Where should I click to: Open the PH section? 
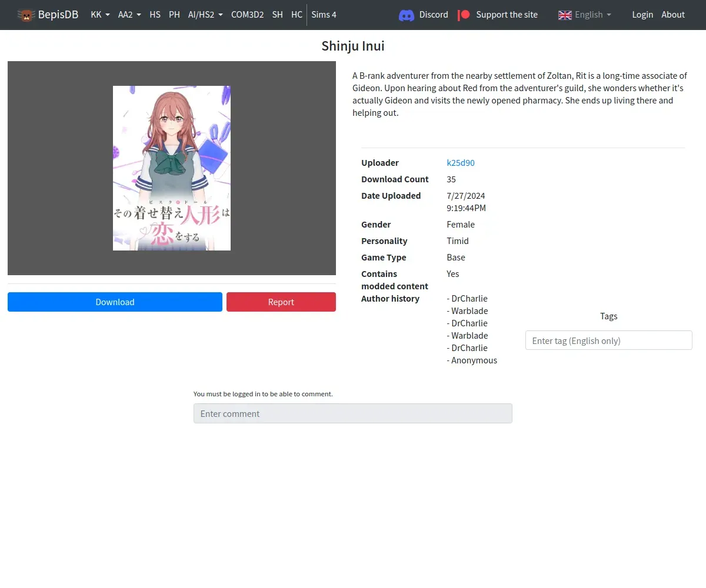coord(174,15)
